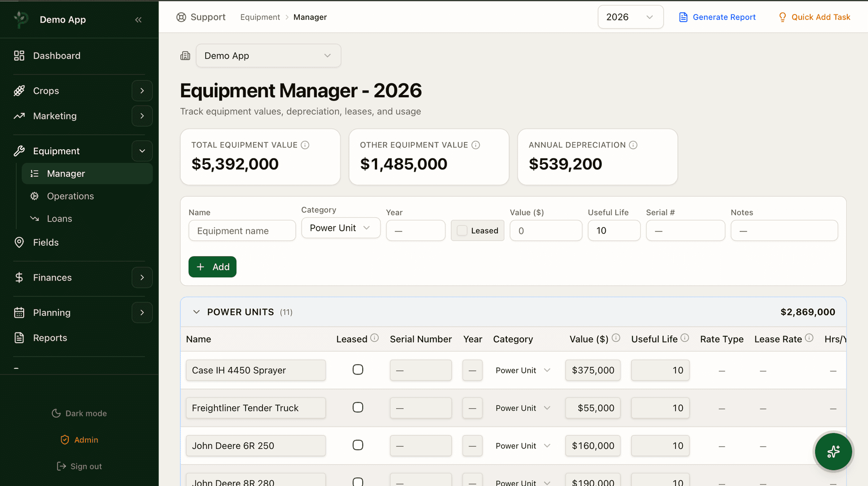
Task: Click the Total Equipment Value info icon
Action: pos(305,145)
